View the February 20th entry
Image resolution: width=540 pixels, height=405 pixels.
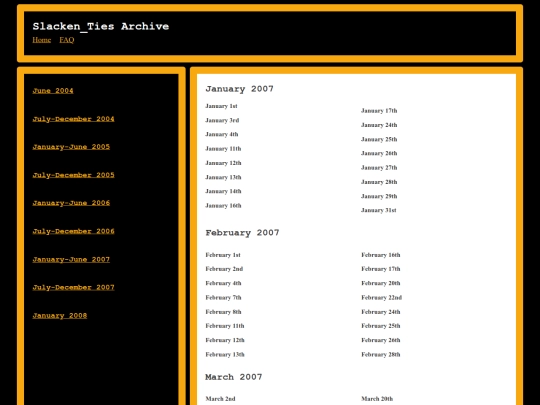click(381, 283)
